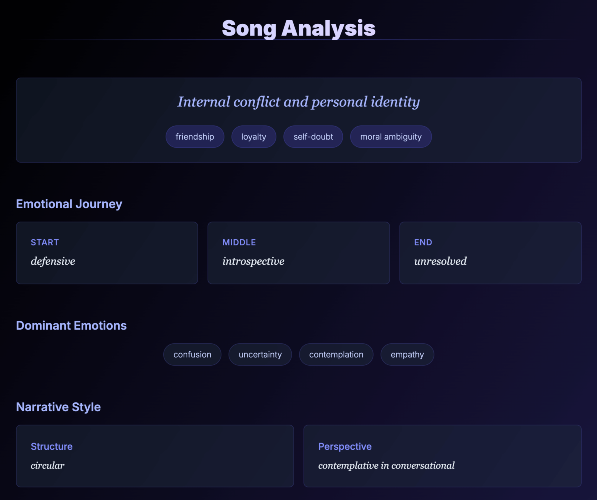Click the contemplation emotion chip
The height and width of the screenshot is (500, 597).
pos(336,355)
